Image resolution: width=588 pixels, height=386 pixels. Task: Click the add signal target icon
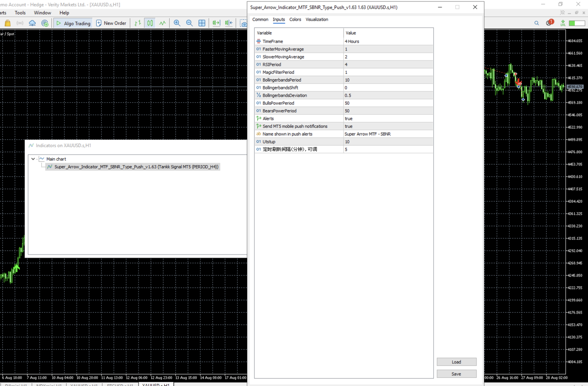coord(44,23)
